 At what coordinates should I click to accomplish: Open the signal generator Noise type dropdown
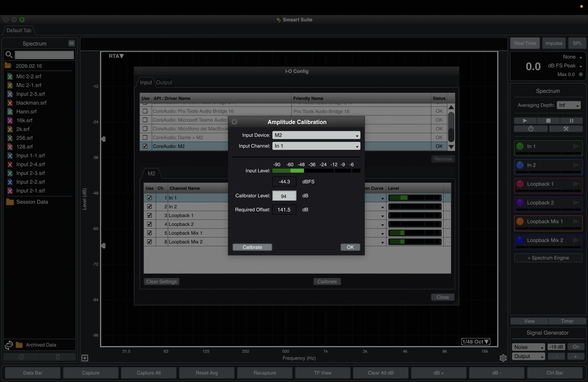529,347
